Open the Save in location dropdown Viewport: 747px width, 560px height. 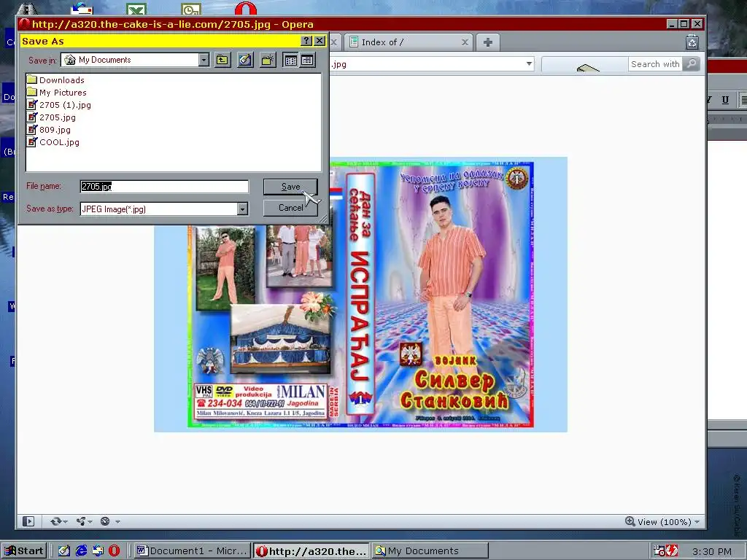click(x=204, y=60)
